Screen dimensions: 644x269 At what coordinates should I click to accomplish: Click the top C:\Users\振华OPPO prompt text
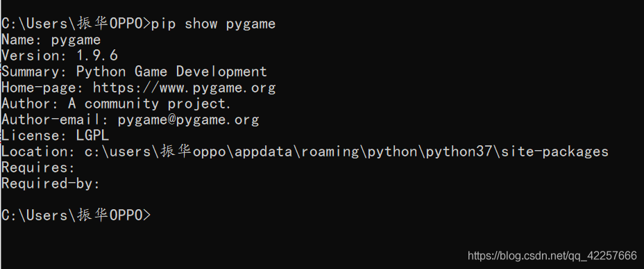[x=76, y=24]
